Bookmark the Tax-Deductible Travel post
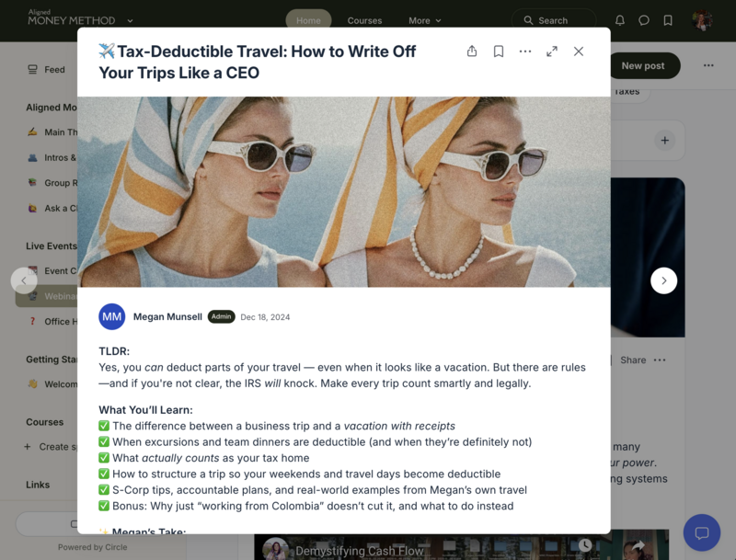Image resolution: width=736 pixels, height=560 pixels. click(x=499, y=51)
